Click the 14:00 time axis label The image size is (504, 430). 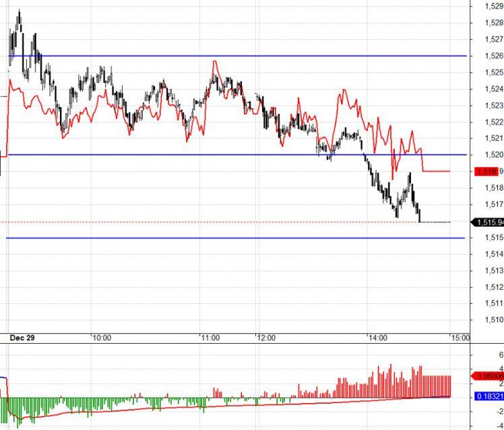coord(378,338)
